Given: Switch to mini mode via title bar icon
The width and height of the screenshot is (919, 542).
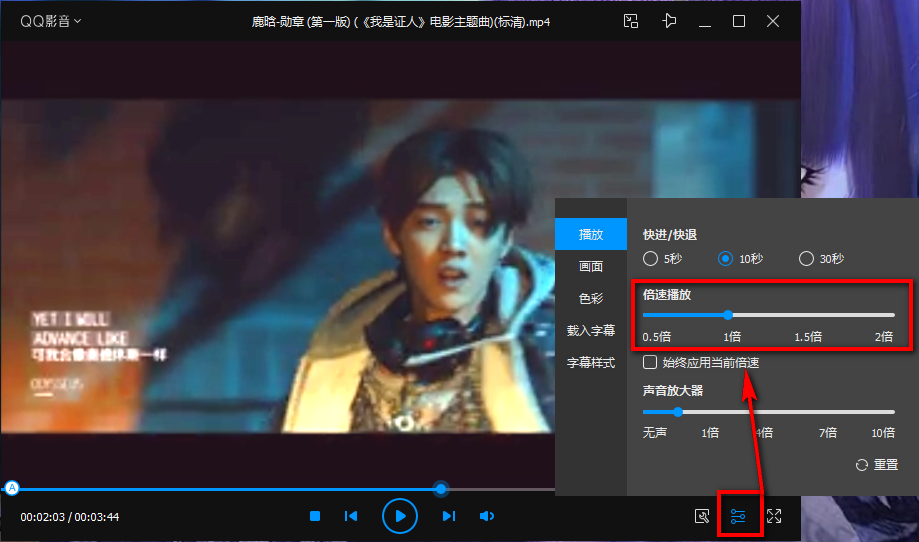Looking at the screenshot, I should pos(630,21).
